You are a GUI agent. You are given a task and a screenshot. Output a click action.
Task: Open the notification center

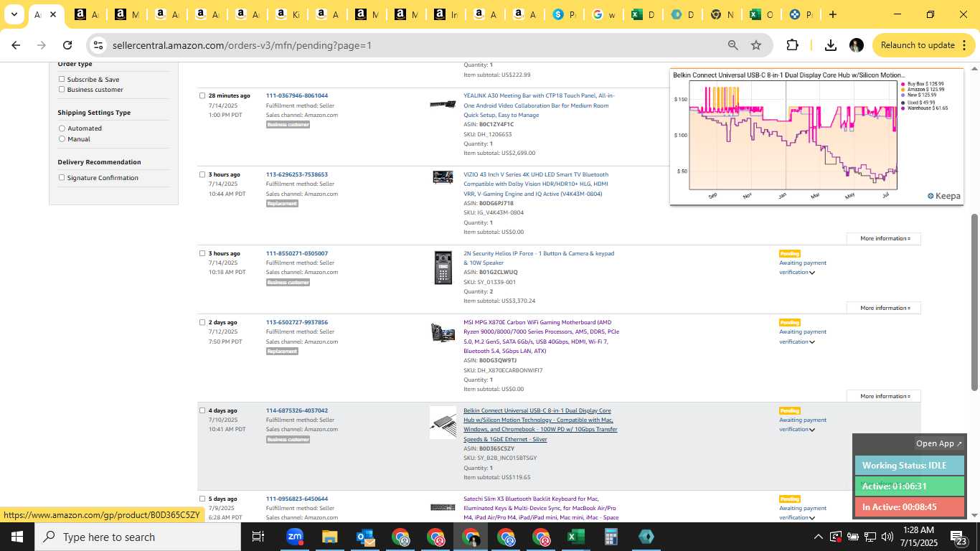[959, 537]
